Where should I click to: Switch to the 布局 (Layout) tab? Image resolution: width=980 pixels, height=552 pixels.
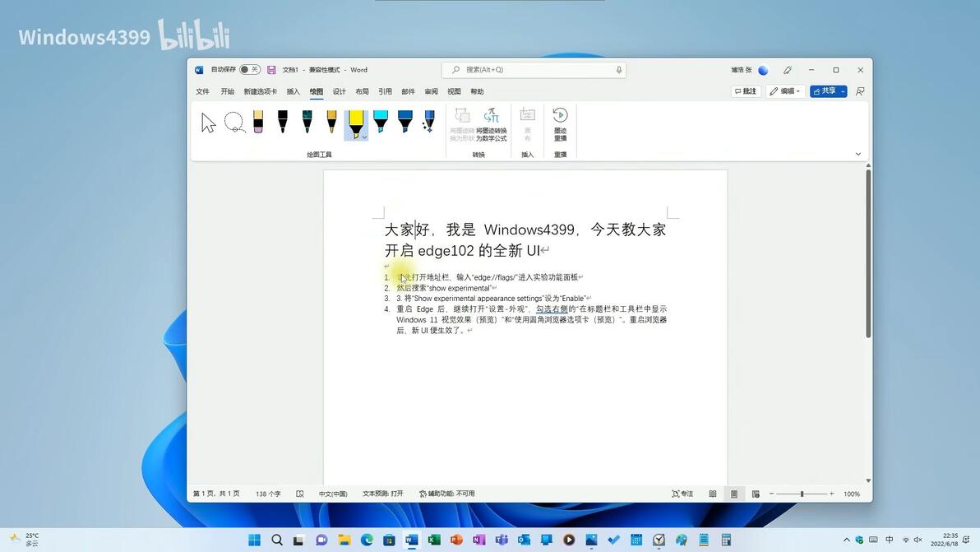362,91
